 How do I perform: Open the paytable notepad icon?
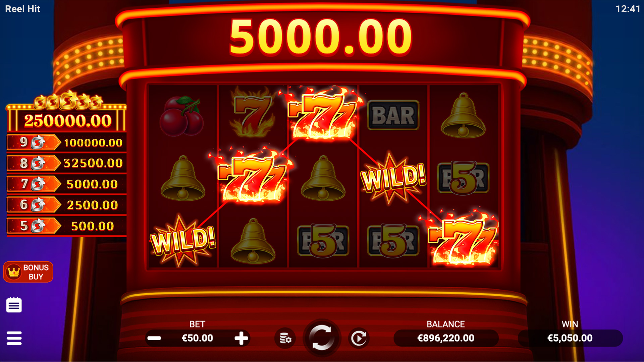click(14, 305)
